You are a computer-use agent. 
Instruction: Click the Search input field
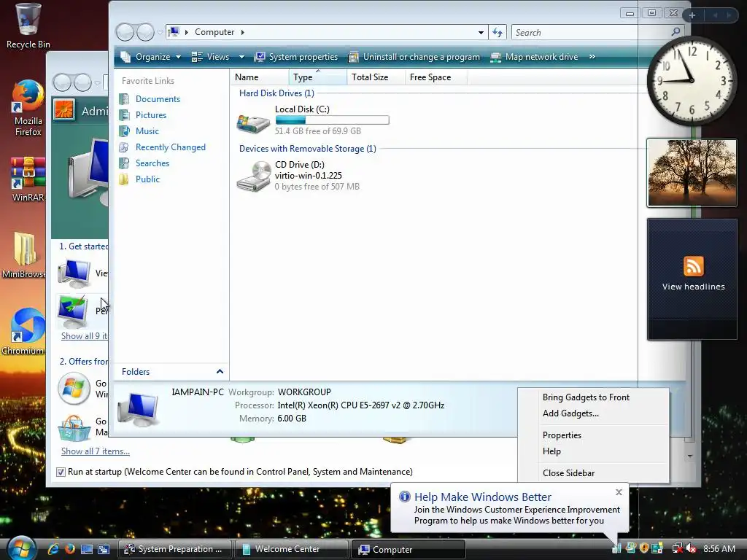tap(589, 32)
